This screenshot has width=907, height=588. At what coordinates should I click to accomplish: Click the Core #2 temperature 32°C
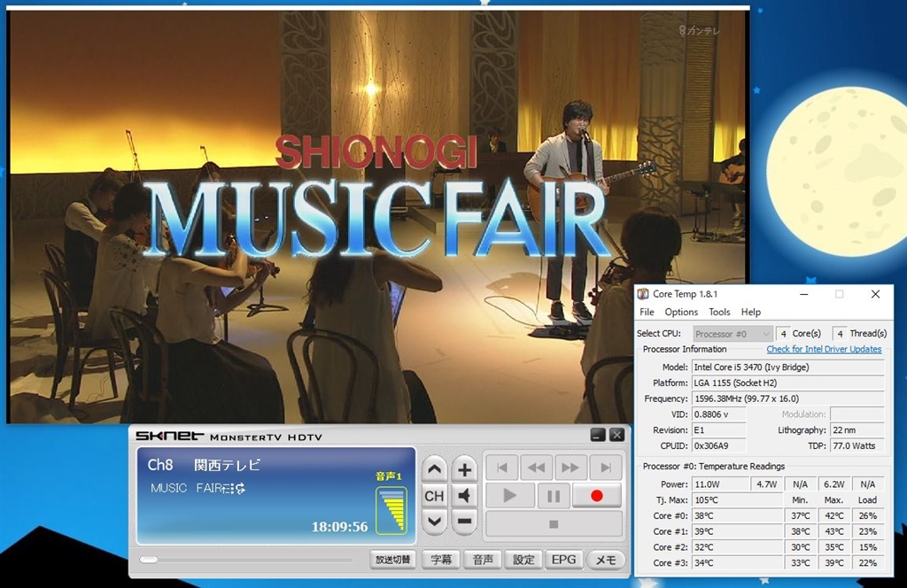tap(737, 547)
